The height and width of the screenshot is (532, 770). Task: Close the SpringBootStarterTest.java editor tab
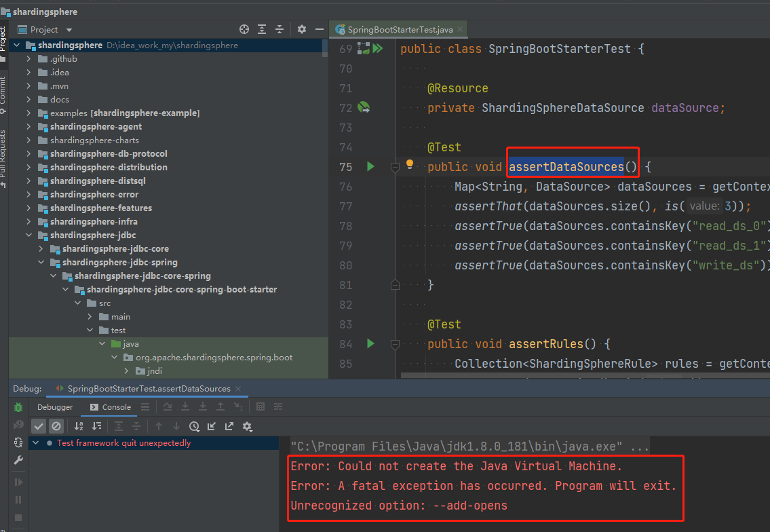[x=460, y=29]
